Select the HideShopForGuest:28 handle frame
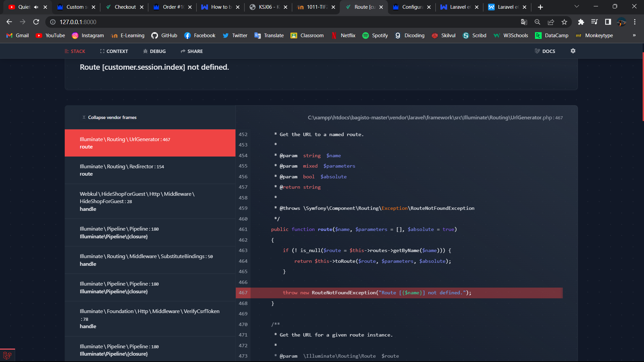The height and width of the screenshot is (362, 644). coord(150,201)
